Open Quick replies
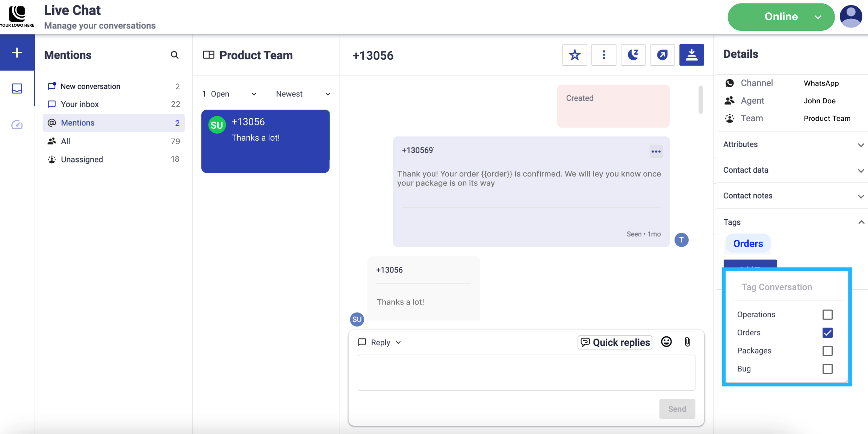Viewport: 868px width, 434px height. (x=615, y=342)
